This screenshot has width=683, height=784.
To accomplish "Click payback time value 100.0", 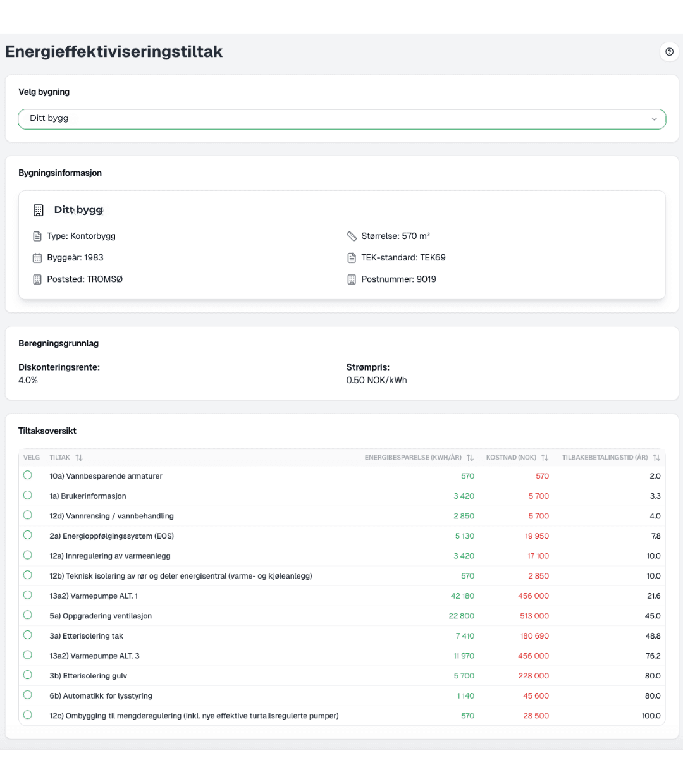I will tap(651, 716).
